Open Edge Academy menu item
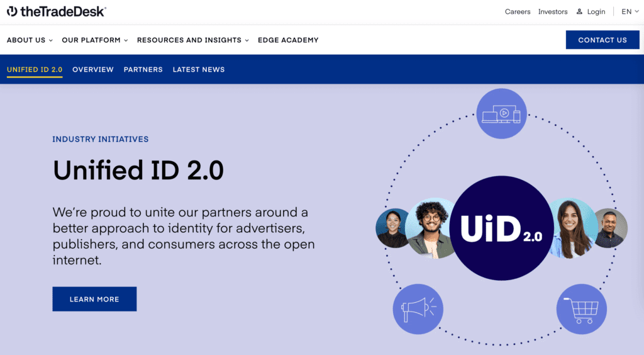The height and width of the screenshot is (355, 644). tap(288, 40)
